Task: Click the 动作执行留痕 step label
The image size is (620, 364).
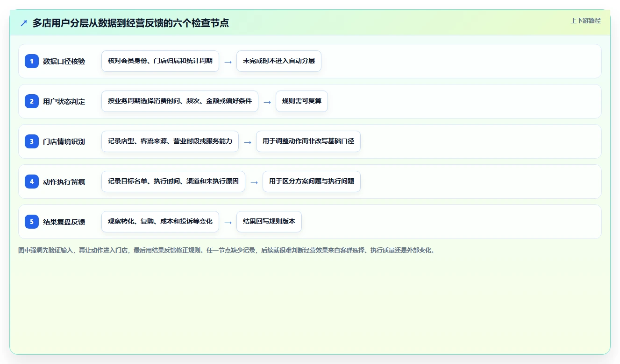Action: 64,182
